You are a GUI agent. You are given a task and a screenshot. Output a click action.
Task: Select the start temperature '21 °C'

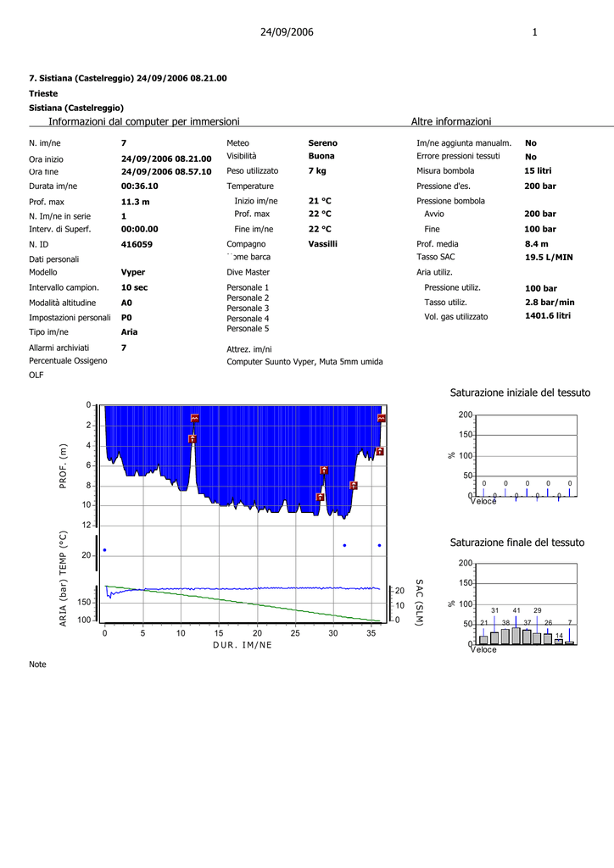pos(320,201)
